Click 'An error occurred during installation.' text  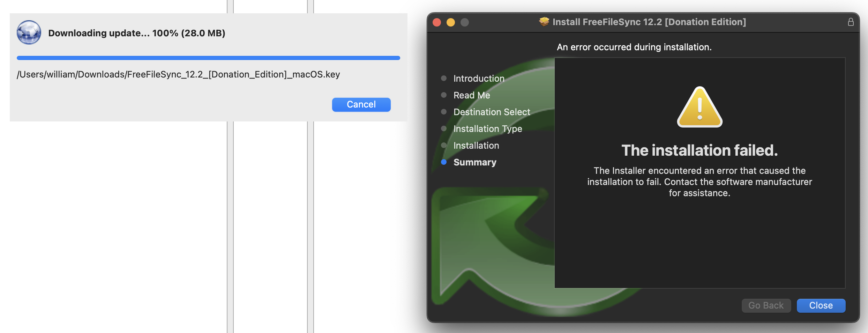634,47
